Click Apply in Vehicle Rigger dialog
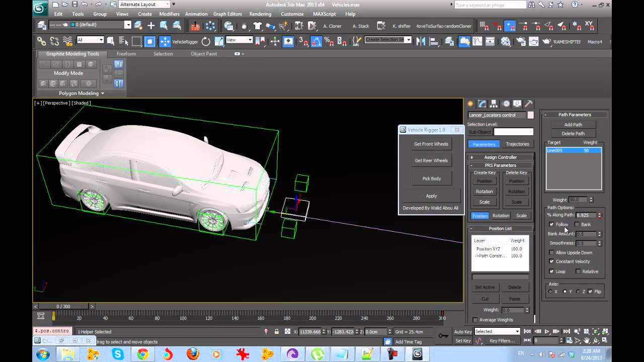This screenshot has width=644, height=362. [431, 196]
